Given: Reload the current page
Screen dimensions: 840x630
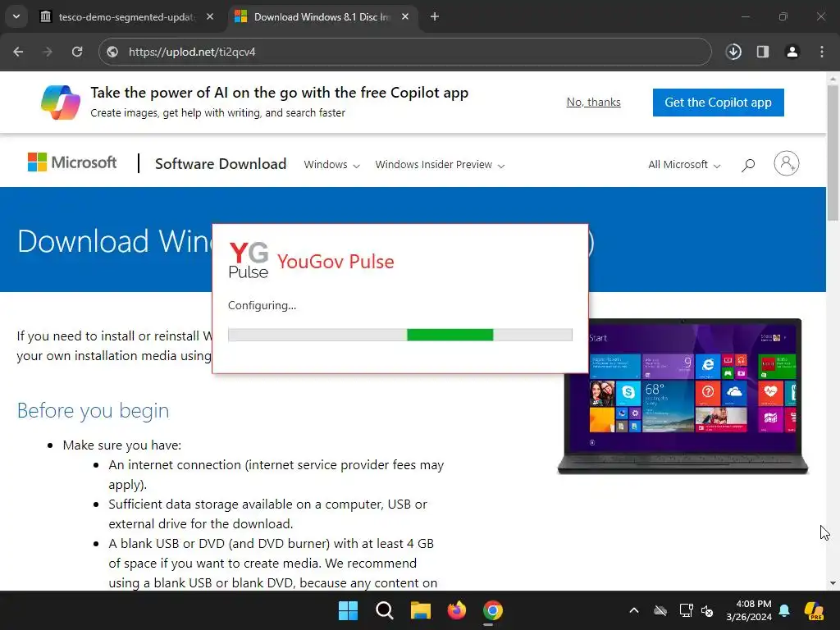Looking at the screenshot, I should pos(77,52).
